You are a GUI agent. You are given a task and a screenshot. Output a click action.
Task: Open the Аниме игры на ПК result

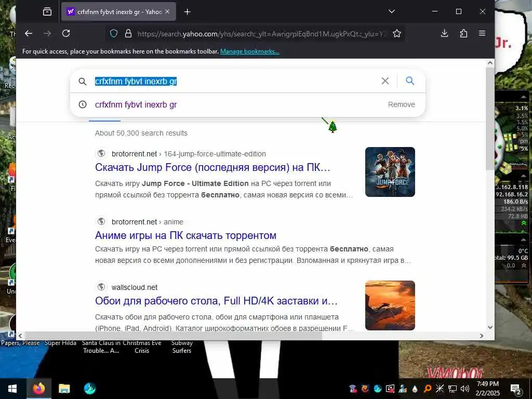pyautogui.click(x=185, y=235)
